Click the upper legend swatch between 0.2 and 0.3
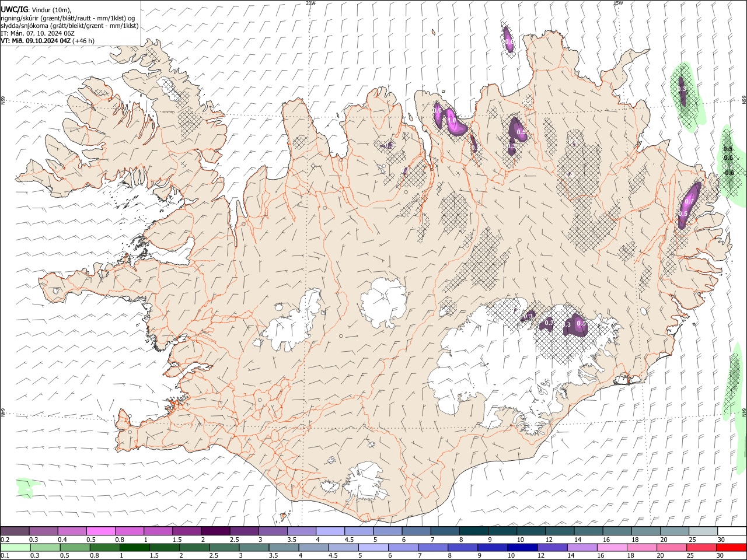This screenshot has width=747, height=560. tap(15, 531)
